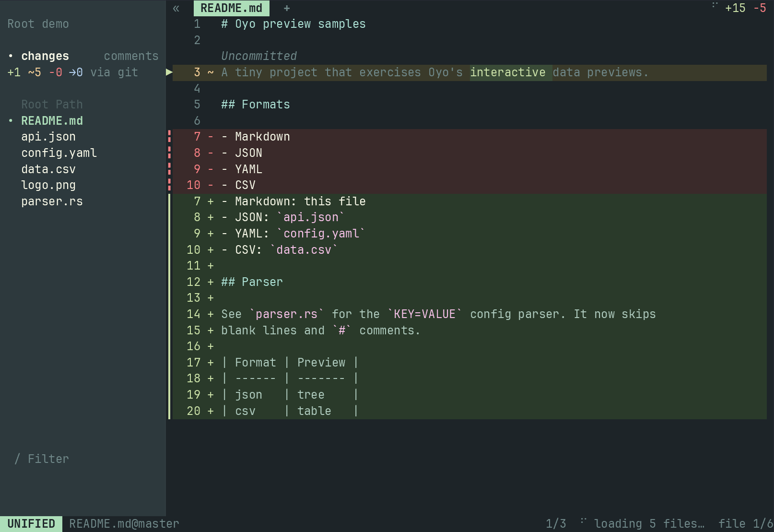Click the Uncommitted section label

point(259,56)
